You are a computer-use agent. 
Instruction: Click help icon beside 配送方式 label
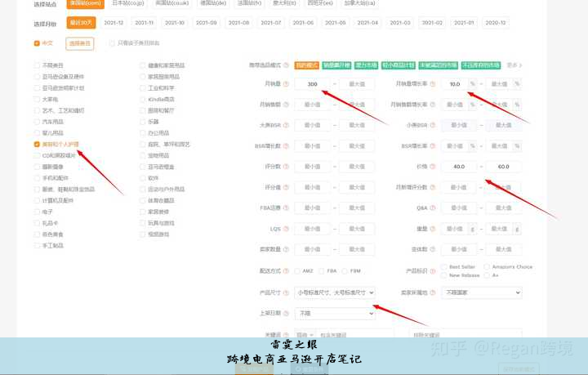[x=286, y=270]
